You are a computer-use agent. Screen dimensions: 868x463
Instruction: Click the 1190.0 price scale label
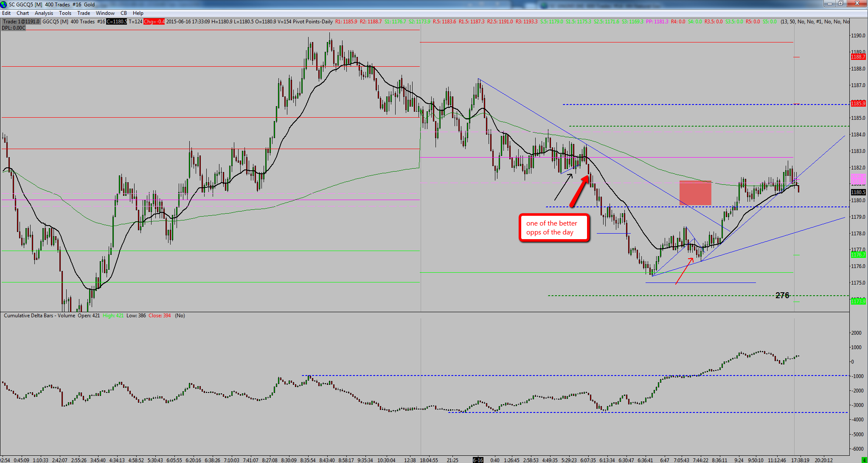[858, 36]
